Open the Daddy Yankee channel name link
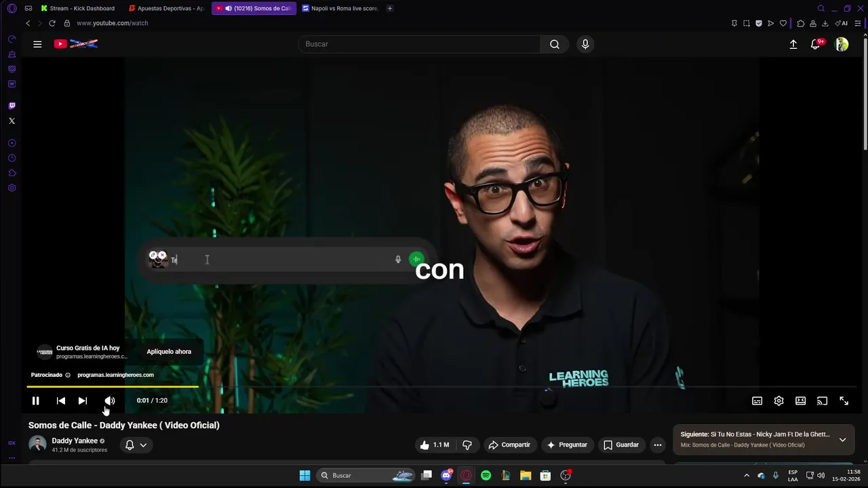 tap(75, 441)
